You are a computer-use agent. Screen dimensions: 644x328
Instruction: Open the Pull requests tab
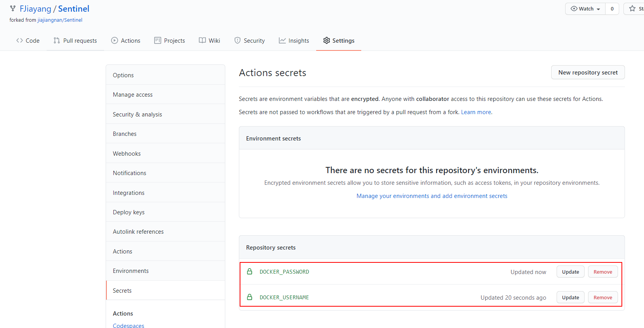coord(75,41)
